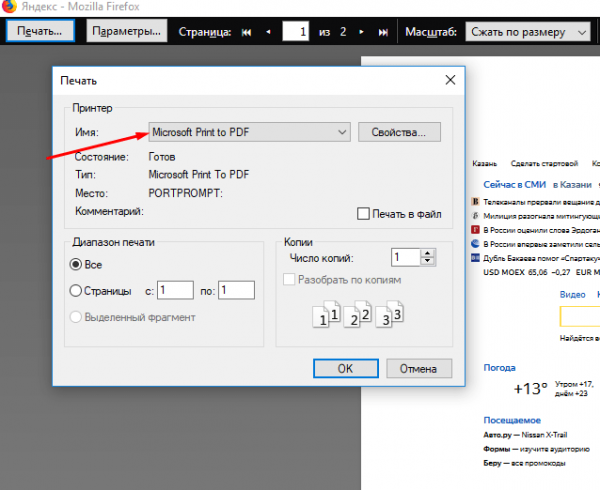
Task: Decrease copies with down spinner arrow
Action: (427, 262)
